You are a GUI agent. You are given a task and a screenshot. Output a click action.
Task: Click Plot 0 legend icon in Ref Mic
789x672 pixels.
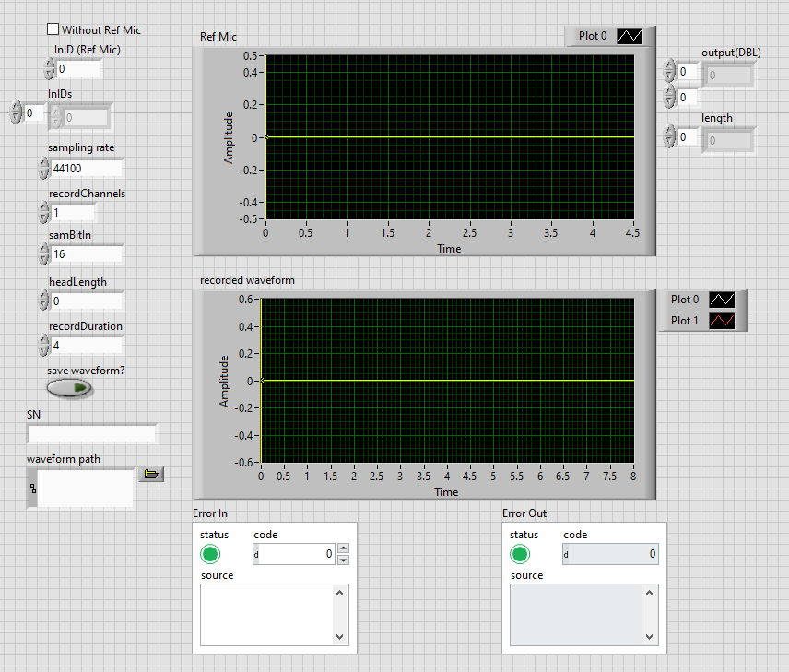tap(630, 36)
